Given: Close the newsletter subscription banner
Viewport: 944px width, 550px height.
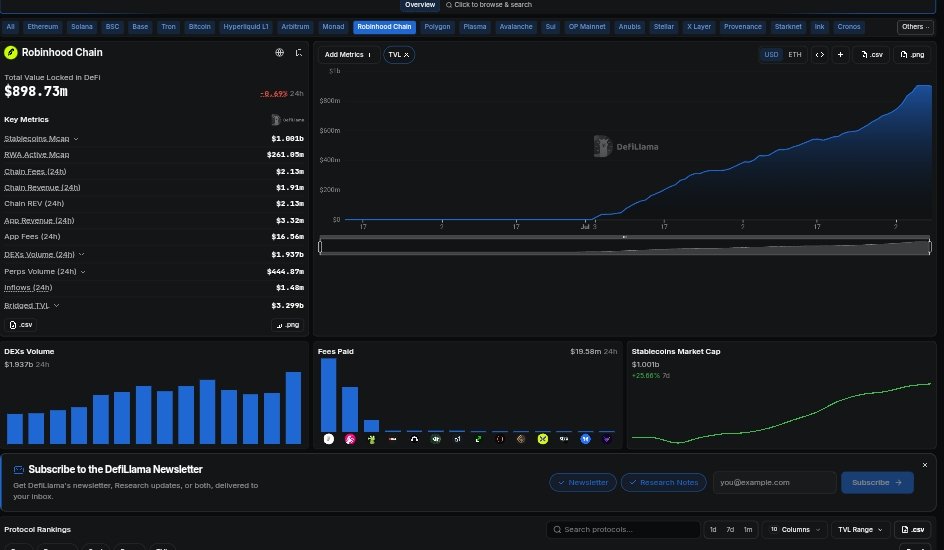Looking at the screenshot, I should [x=925, y=465].
